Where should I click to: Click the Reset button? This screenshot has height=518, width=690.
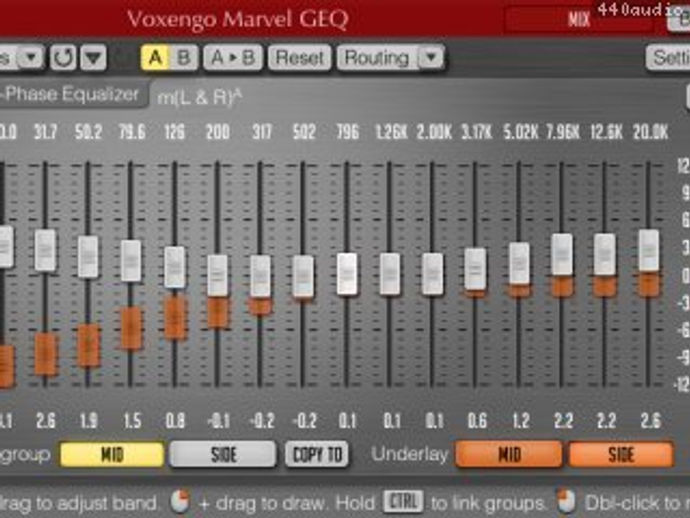point(300,58)
